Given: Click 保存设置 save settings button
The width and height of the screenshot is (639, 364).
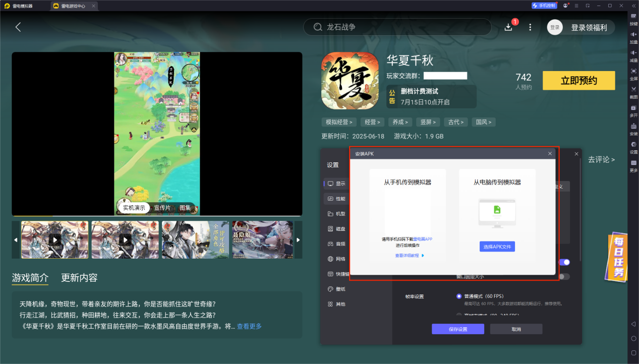Looking at the screenshot, I should (458, 329).
